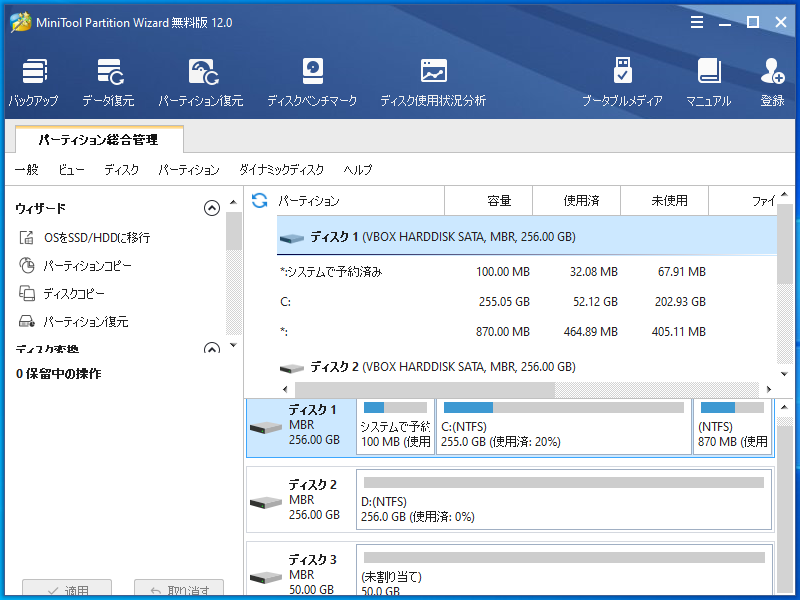Click 202.93 GB unused value
Screen dimensions: 800x600
[680, 302]
